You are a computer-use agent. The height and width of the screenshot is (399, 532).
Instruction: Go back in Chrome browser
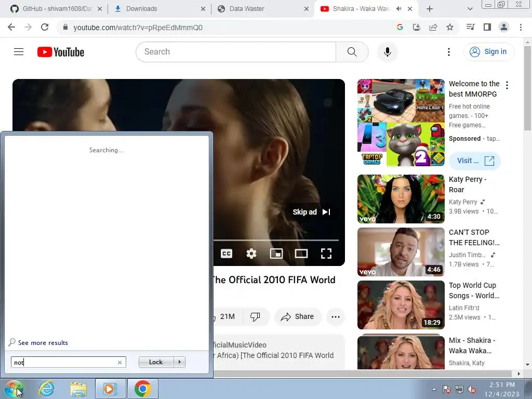[11, 28]
